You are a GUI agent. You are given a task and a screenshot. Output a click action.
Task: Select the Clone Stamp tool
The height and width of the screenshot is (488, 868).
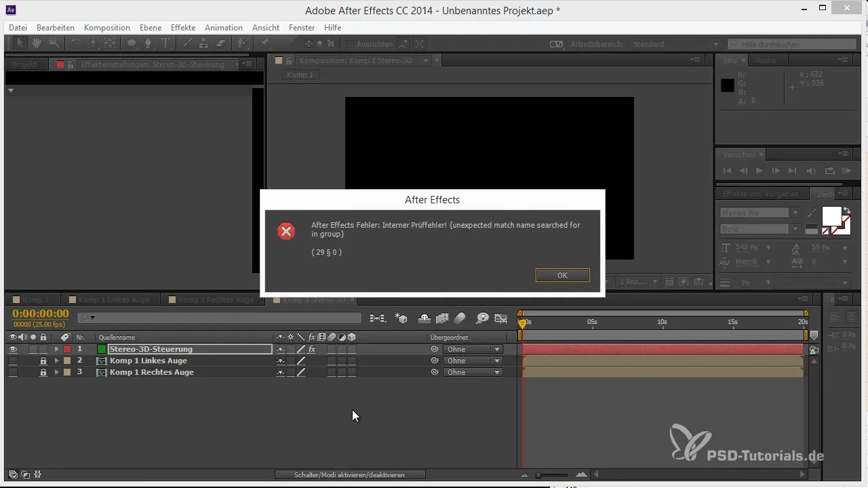[204, 43]
